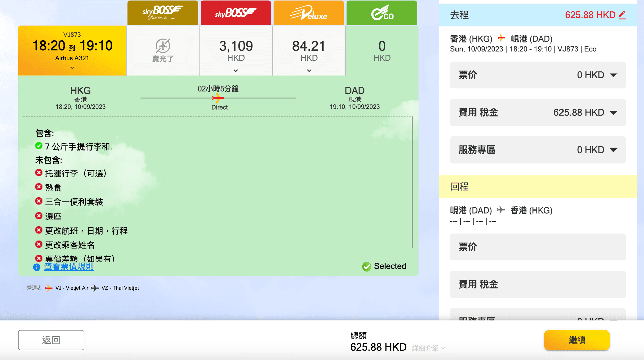This screenshot has height=360, width=644.
Task: Open 詳細介紹 total breakdown
Action: pos(428,348)
